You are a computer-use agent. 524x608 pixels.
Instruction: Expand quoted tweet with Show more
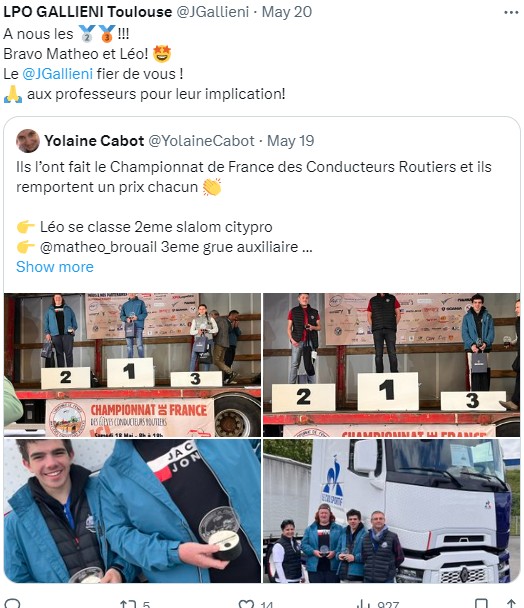click(x=55, y=267)
